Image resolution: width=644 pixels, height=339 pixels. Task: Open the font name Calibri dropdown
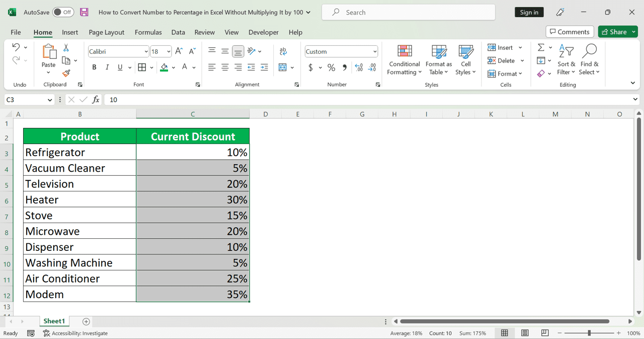146,51
